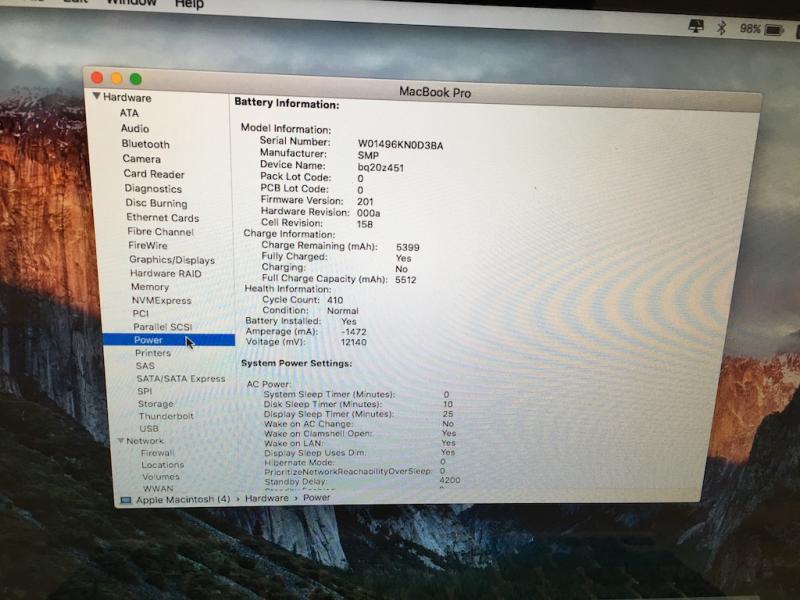The image size is (800, 600).
Task: Select Diagnostics in the sidebar
Action: (x=153, y=189)
